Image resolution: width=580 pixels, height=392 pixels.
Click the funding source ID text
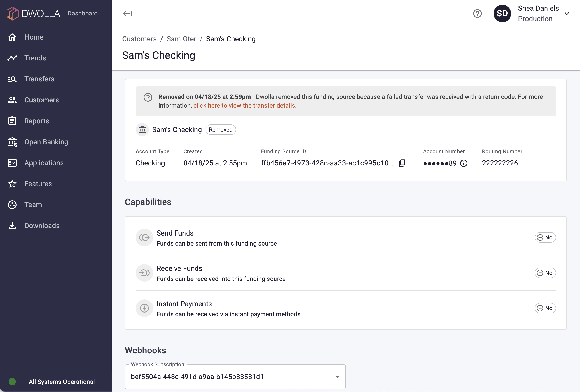[x=327, y=163]
